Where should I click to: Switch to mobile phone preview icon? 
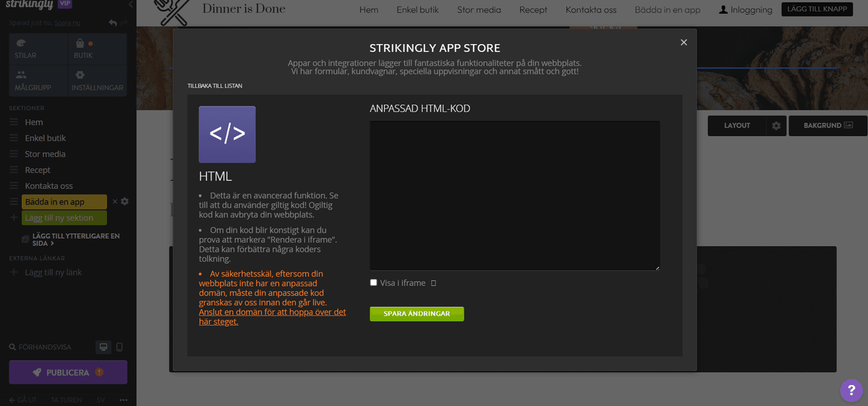point(119,347)
